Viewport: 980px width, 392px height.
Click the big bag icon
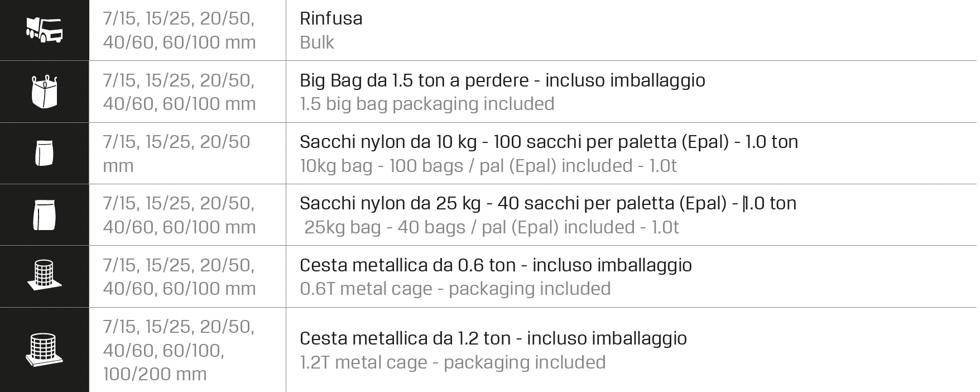[x=45, y=92]
